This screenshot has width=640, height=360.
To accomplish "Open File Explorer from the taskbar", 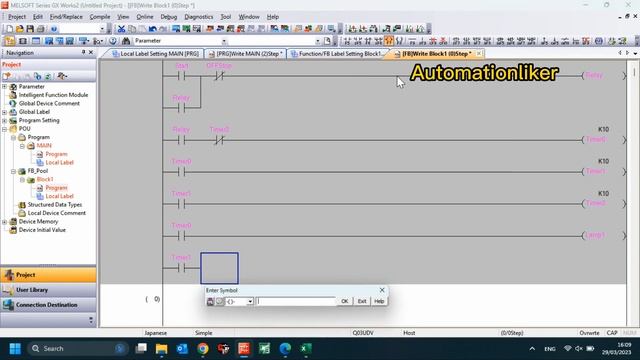I will coord(161,349).
